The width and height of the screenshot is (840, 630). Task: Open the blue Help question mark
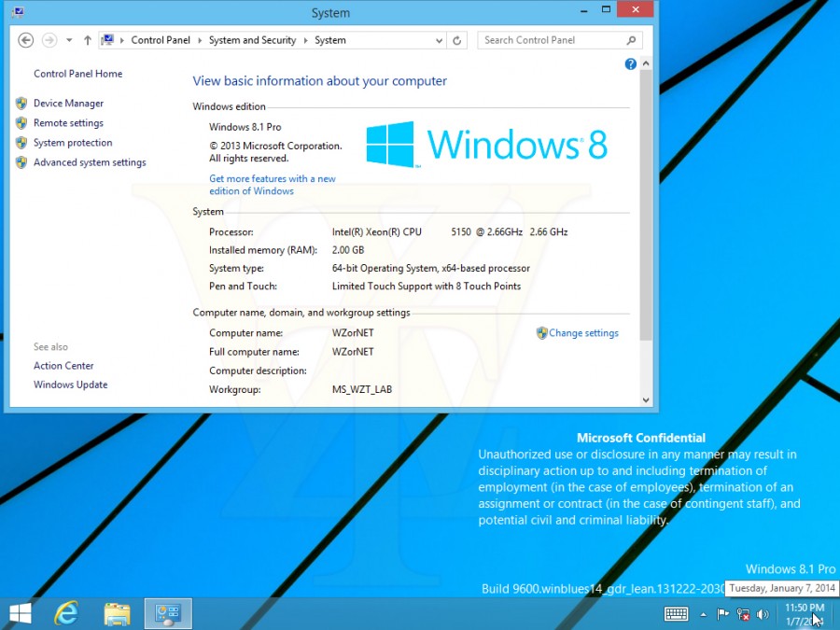[630, 64]
